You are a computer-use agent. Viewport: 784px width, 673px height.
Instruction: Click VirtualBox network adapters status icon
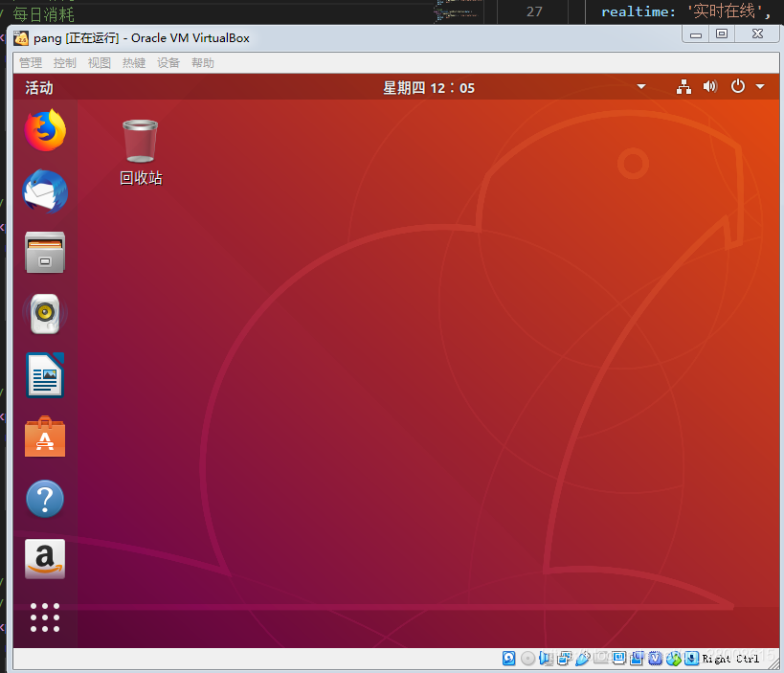click(564, 659)
